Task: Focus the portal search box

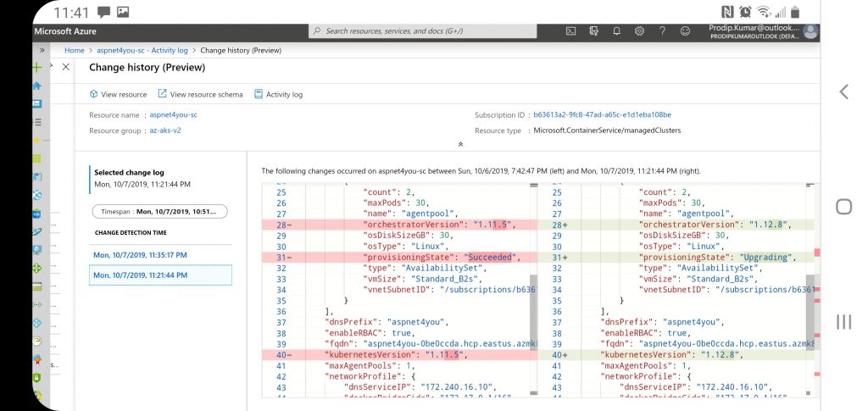Action: click(x=422, y=31)
